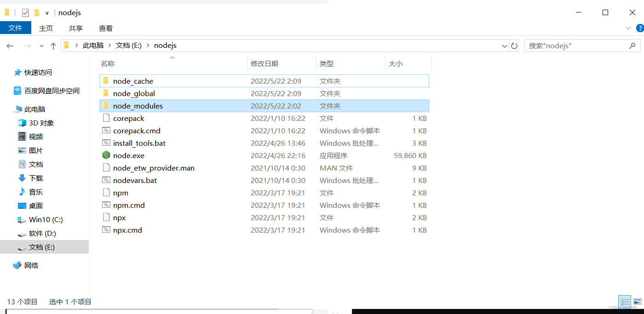644x314 pixels.
Task: Click the install_tools.bat file icon
Action: pyautogui.click(x=106, y=143)
